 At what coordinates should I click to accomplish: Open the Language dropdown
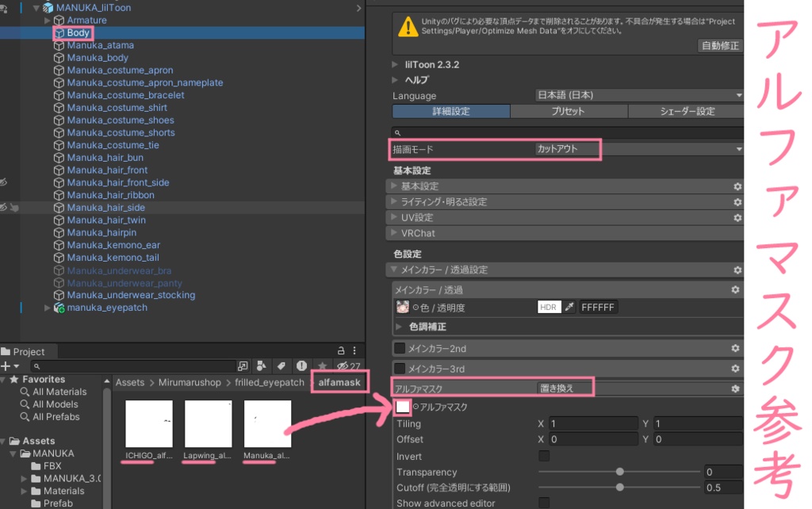tap(639, 95)
